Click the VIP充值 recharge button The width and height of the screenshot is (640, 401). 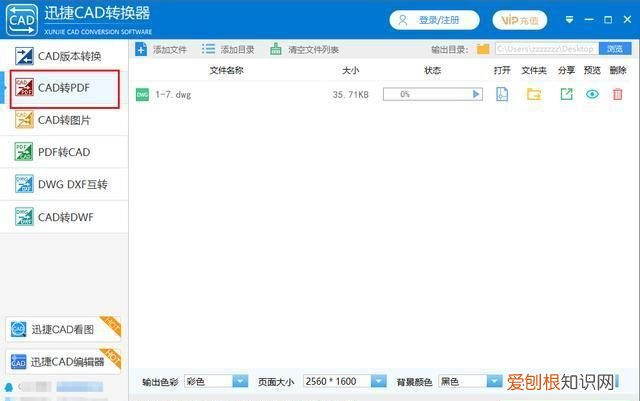(520, 20)
